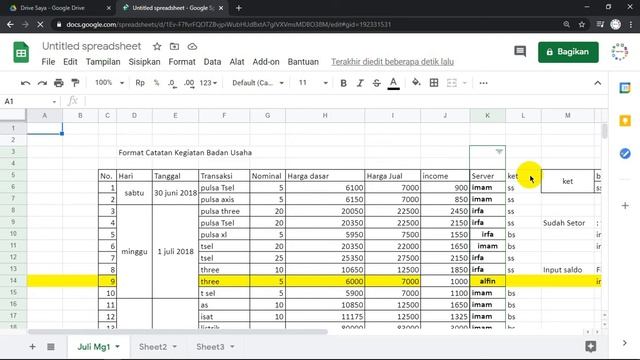
Task: Open the text color picker
Action: click(x=393, y=83)
